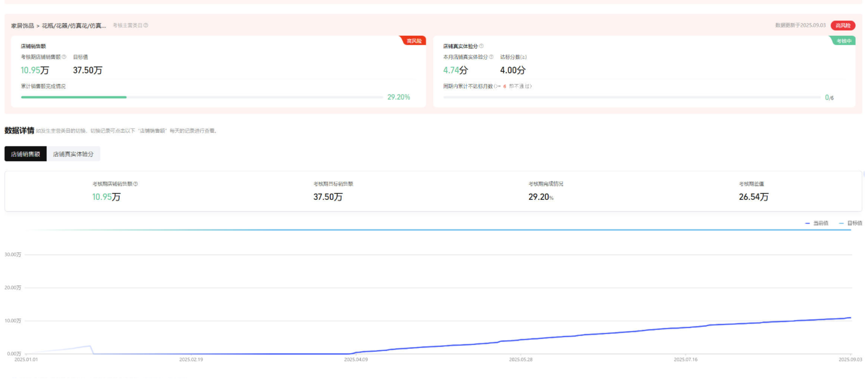This screenshot has height=379, width=868.
Task: Click 家居饰品 breadcrumb category
Action: coord(23,26)
